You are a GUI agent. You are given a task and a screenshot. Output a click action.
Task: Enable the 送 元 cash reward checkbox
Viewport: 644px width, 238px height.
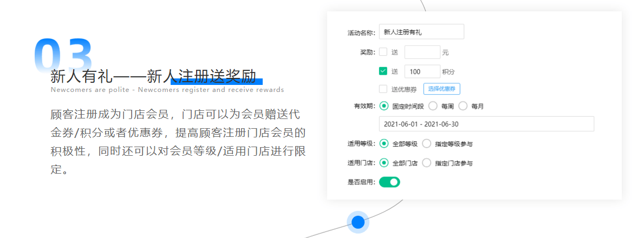[383, 52]
